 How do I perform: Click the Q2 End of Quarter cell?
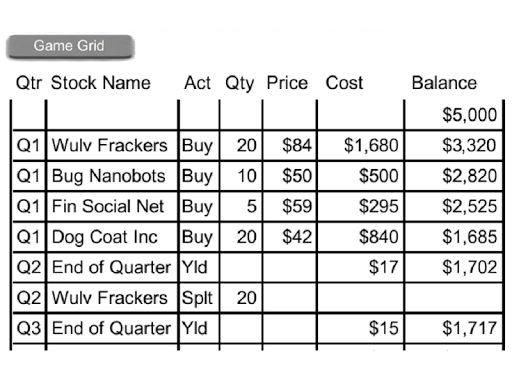[111, 267]
